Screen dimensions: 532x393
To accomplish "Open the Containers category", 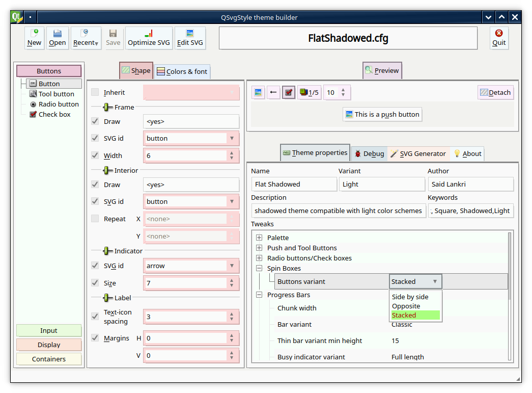I will (x=49, y=359).
